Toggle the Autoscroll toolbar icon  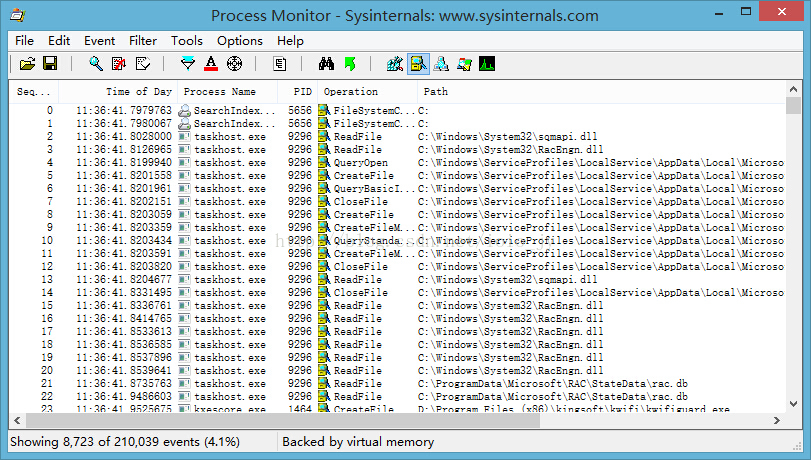click(119, 64)
